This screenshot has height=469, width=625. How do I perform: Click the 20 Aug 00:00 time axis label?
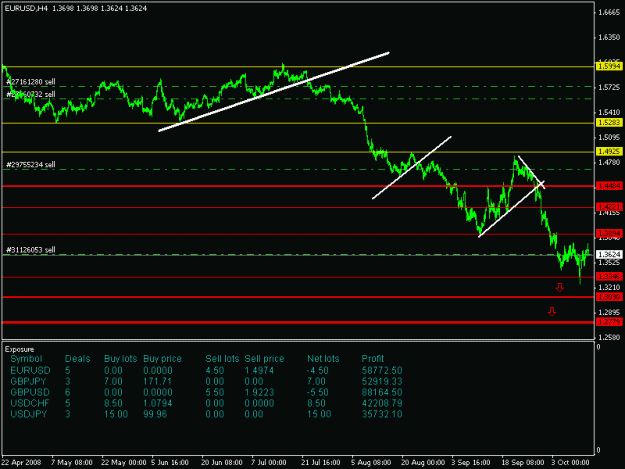click(x=423, y=462)
